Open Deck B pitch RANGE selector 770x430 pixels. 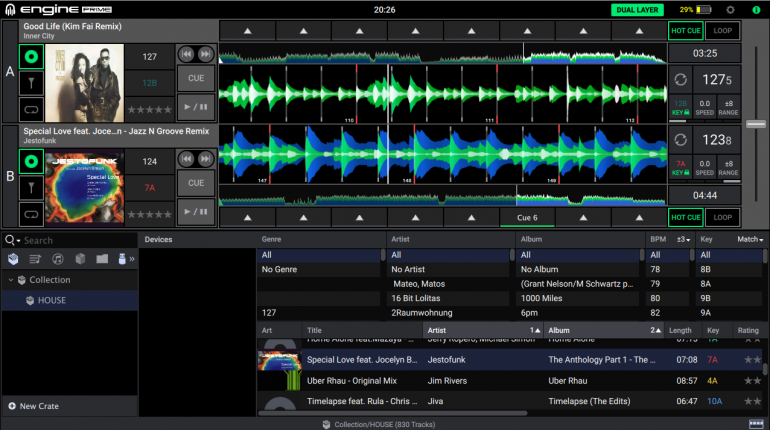(728, 168)
